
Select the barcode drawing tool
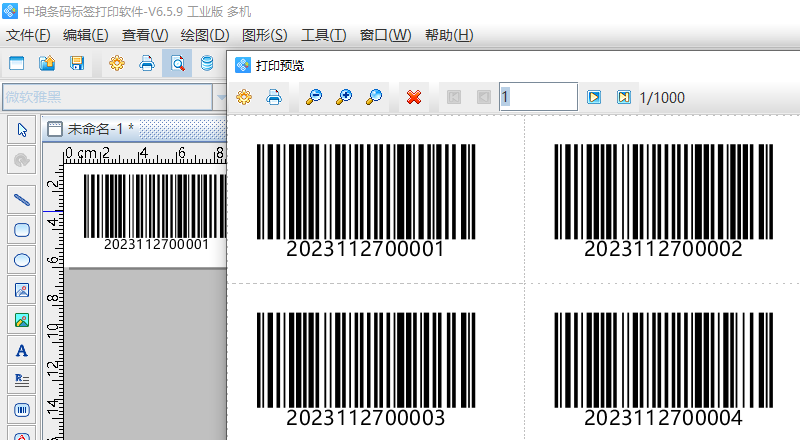[21, 410]
